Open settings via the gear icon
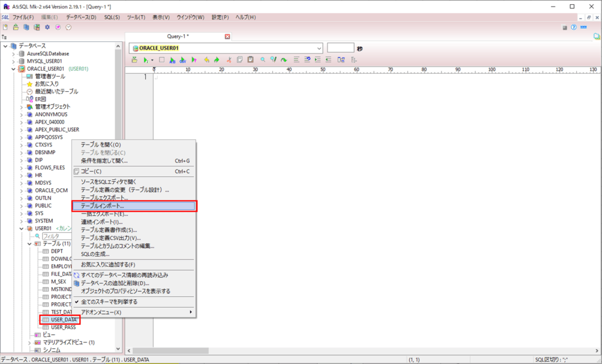 48,27
